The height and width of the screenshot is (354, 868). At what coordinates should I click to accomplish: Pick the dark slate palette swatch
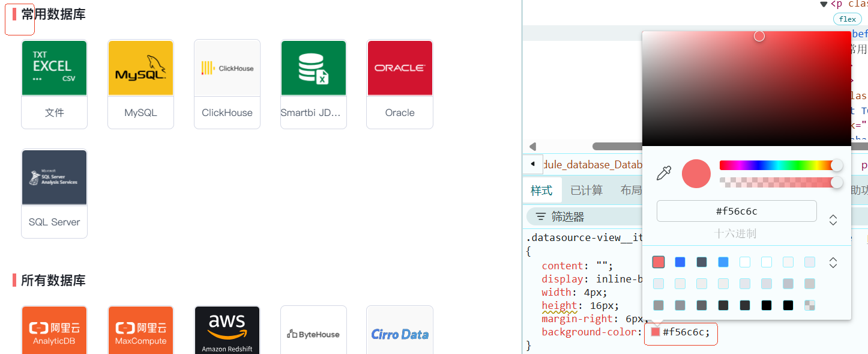702,262
